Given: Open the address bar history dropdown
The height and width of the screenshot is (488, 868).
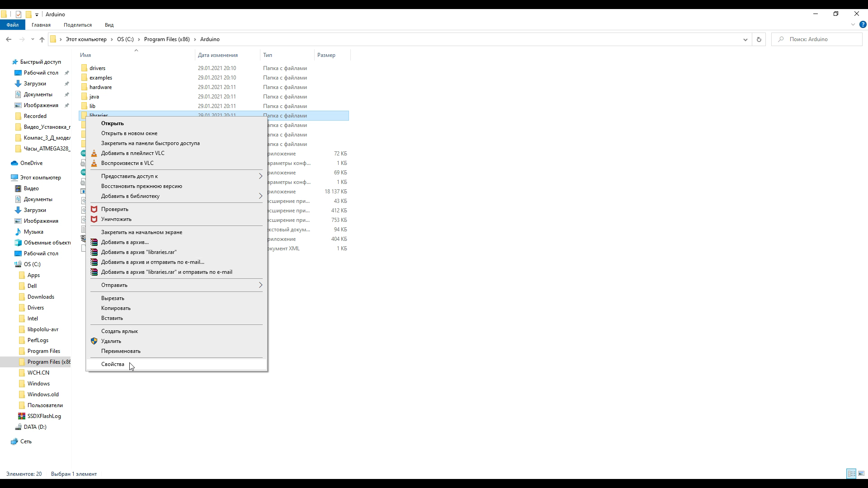Looking at the screenshot, I should click(745, 39).
